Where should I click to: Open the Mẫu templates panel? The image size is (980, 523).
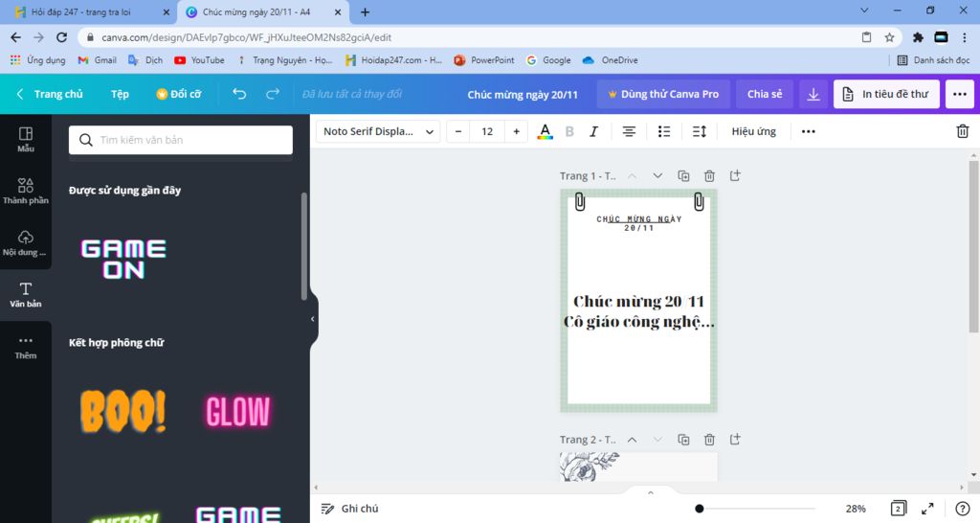[26, 140]
